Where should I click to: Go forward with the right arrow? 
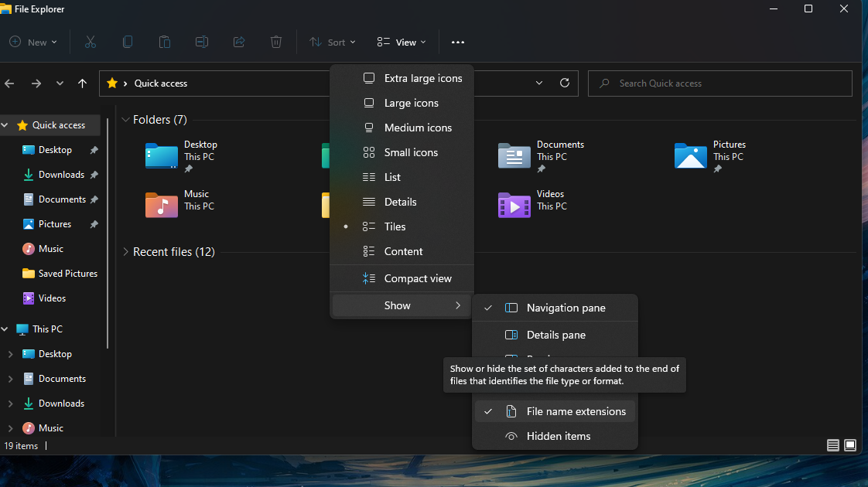pos(36,83)
